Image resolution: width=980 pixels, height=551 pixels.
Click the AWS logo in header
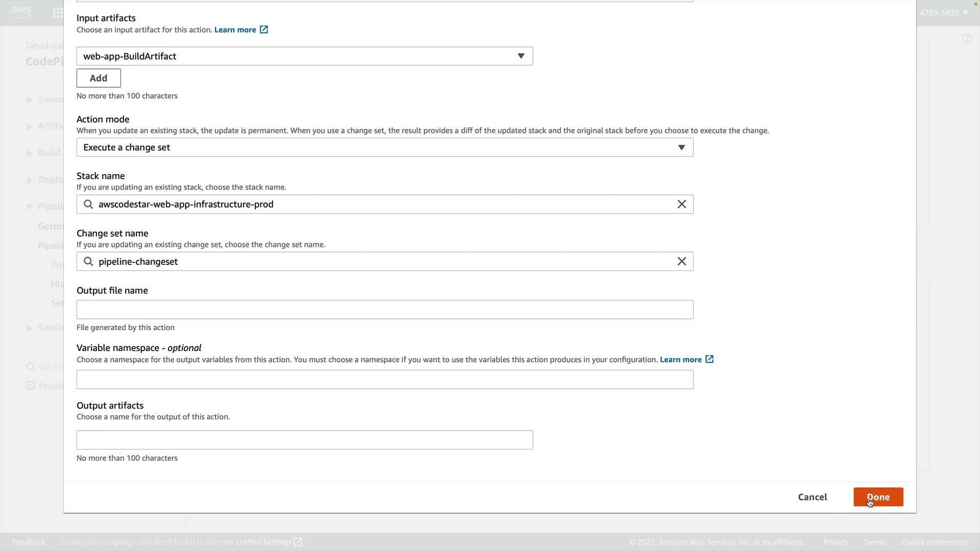[21, 12]
